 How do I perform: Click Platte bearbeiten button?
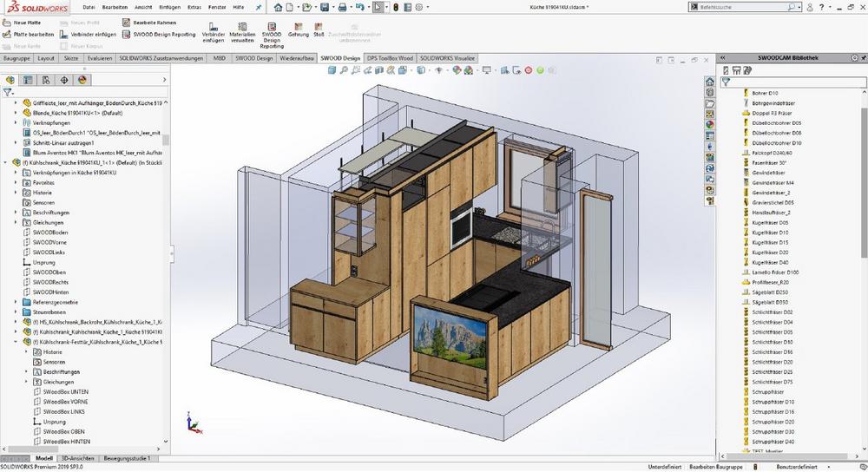click(x=29, y=34)
